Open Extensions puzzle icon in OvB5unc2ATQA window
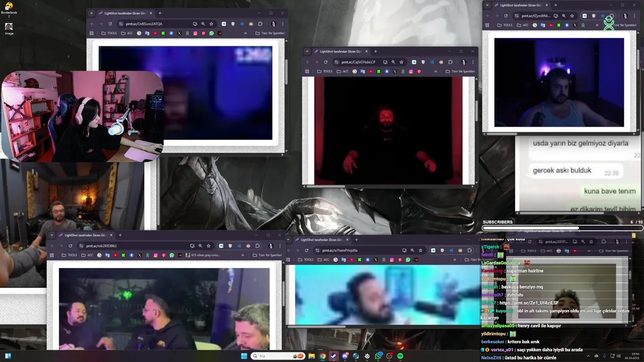Screen dimensions: 644x362 click(260, 24)
